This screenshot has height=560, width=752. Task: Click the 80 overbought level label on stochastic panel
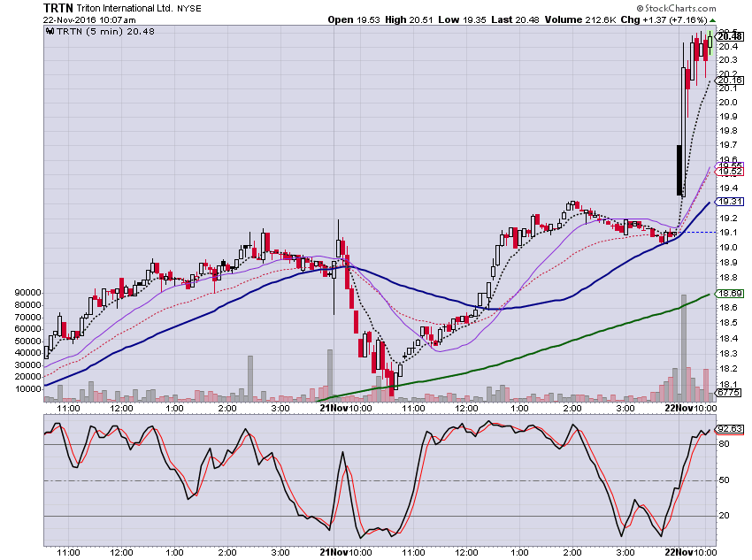(x=724, y=444)
